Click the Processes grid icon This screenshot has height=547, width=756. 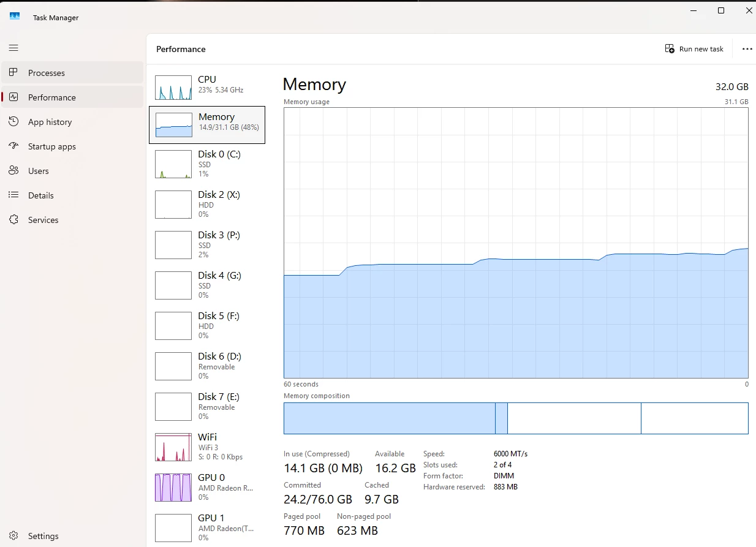13,72
